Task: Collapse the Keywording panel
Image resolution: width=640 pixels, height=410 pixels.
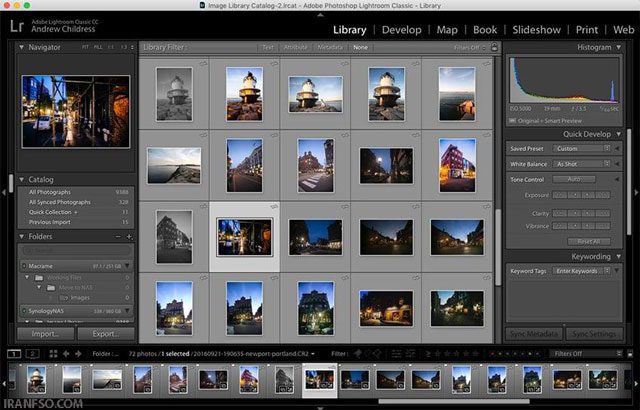Action: (x=619, y=257)
